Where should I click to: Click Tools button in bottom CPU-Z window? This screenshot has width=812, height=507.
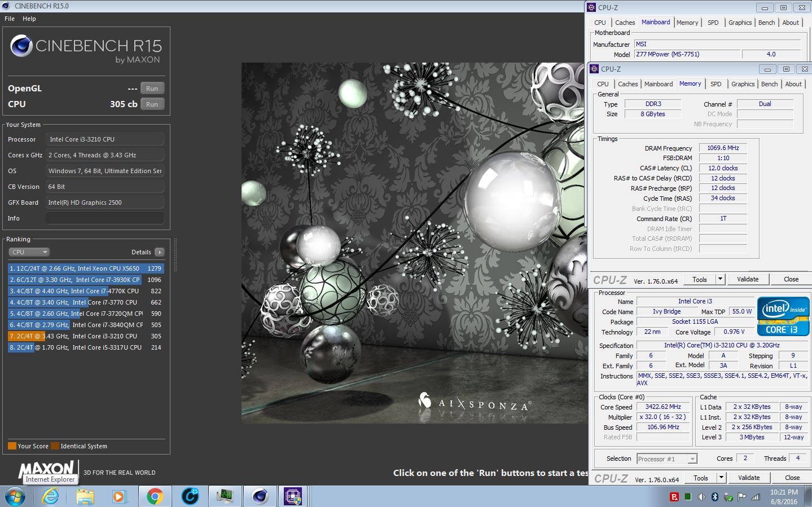pos(701,478)
